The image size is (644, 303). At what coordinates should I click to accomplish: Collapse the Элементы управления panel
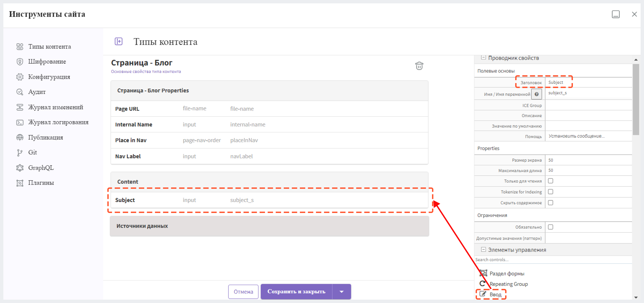(x=483, y=249)
